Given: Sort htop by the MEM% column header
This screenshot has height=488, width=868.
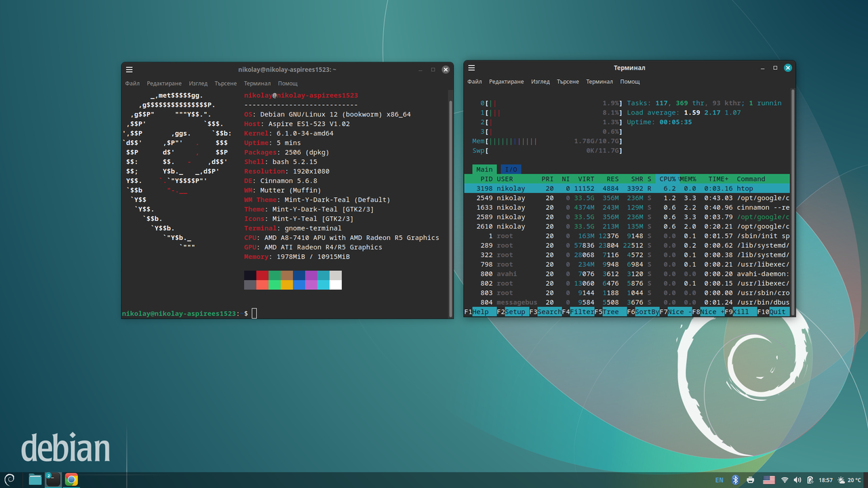Looking at the screenshot, I should pos(688,179).
